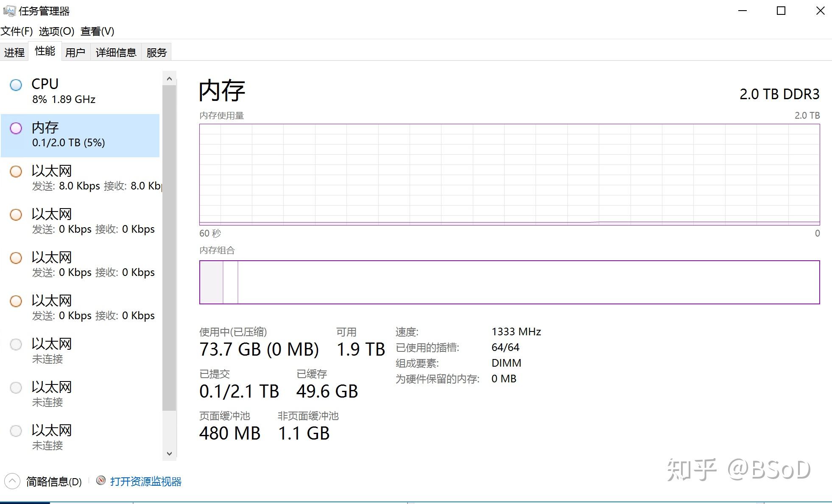Viewport: 832px width, 504px height.
Task: Switch to the 服务 tab
Action: pos(156,53)
